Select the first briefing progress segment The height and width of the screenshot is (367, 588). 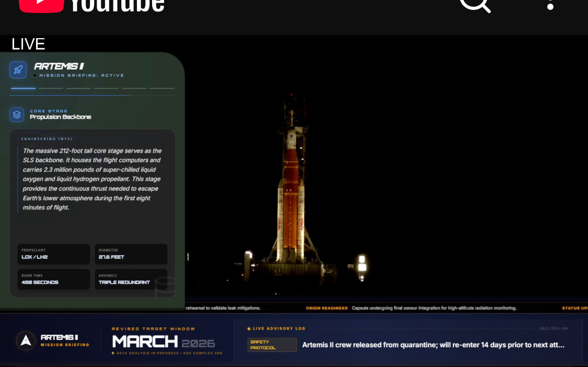(23, 88)
